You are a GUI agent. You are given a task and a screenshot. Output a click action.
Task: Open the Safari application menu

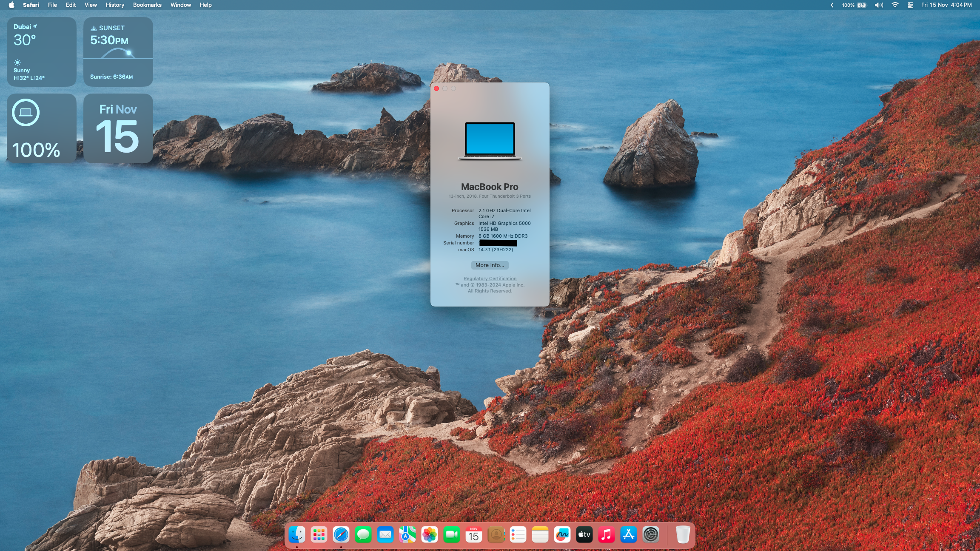click(x=31, y=5)
